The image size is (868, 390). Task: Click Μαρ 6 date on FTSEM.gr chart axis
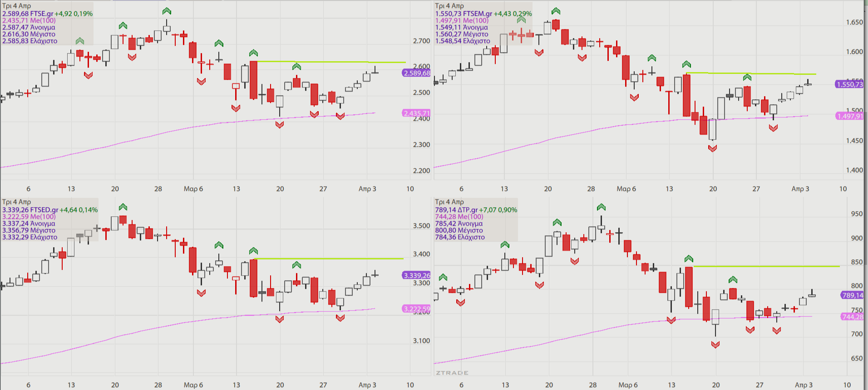(x=626, y=189)
